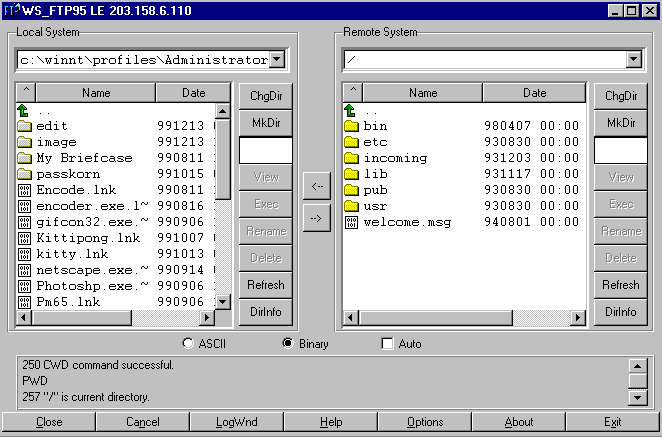Screen dimensions: 662x437
Task: Select the remote bin folder icon
Action: [351, 126]
